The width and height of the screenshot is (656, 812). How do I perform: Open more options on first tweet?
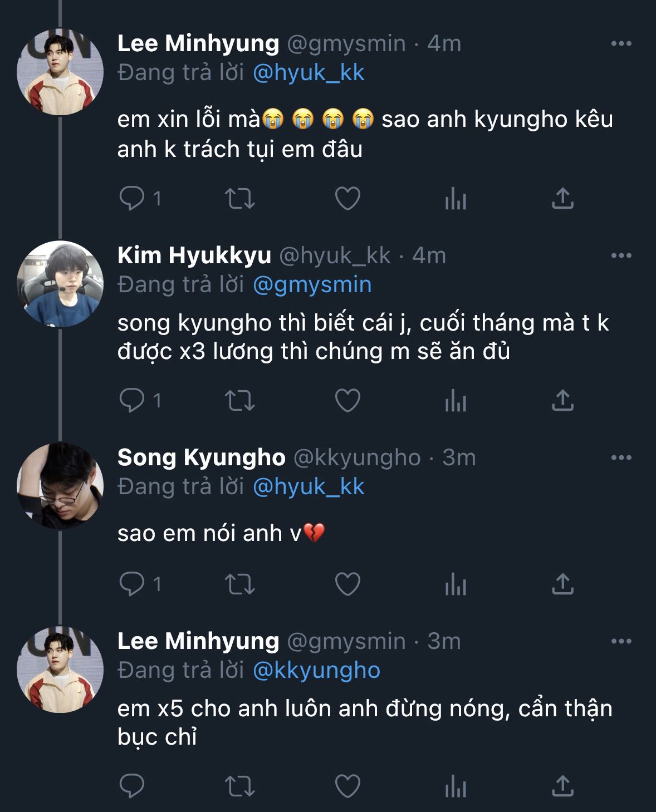pos(621,43)
